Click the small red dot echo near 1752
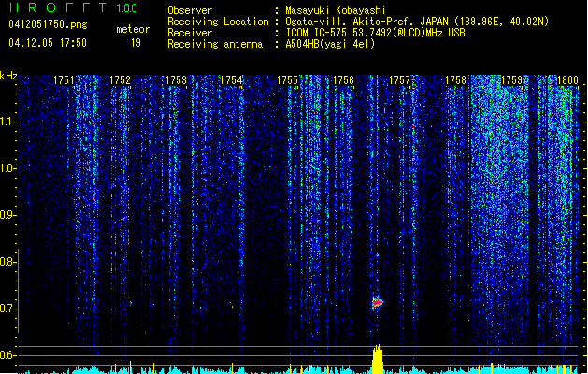Viewport: 588px width, 374px height. pos(131,302)
